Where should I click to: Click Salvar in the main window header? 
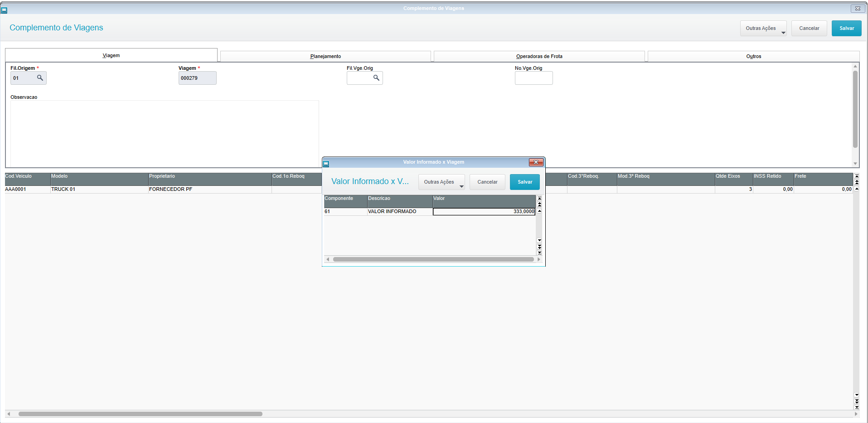pos(847,28)
